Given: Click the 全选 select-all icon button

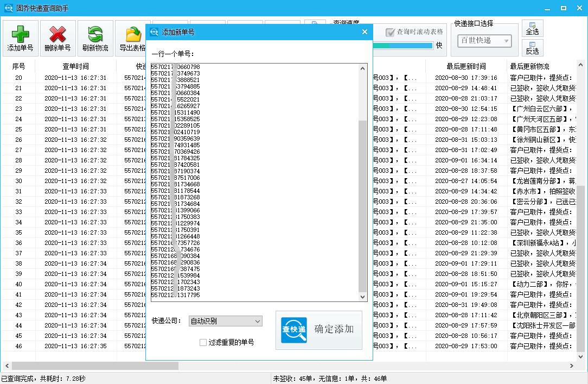Looking at the screenshot, I should pyautogui.click(x=532, y=28).
